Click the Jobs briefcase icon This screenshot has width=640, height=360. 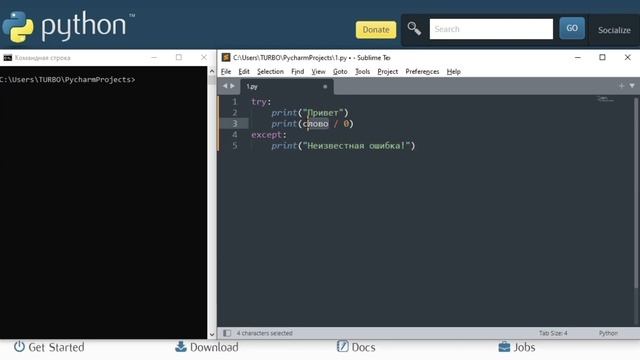pos(504,347)
